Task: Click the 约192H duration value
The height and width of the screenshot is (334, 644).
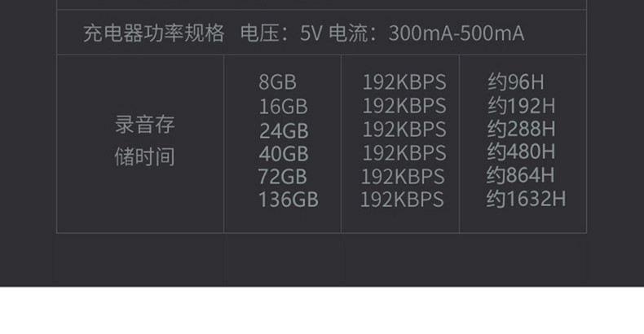Action: point(522,106)
